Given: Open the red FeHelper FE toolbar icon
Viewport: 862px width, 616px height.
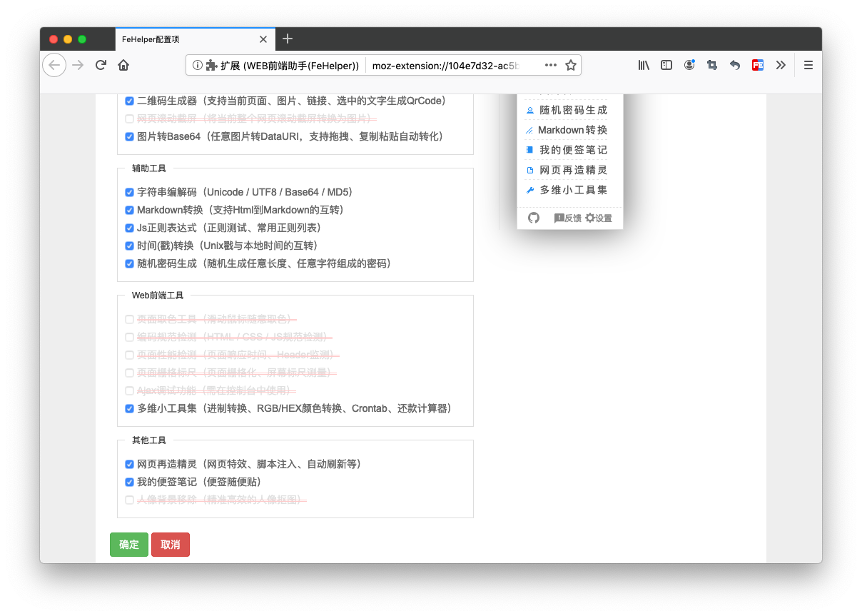Looking at the screenshot, I should pos(758,65).
